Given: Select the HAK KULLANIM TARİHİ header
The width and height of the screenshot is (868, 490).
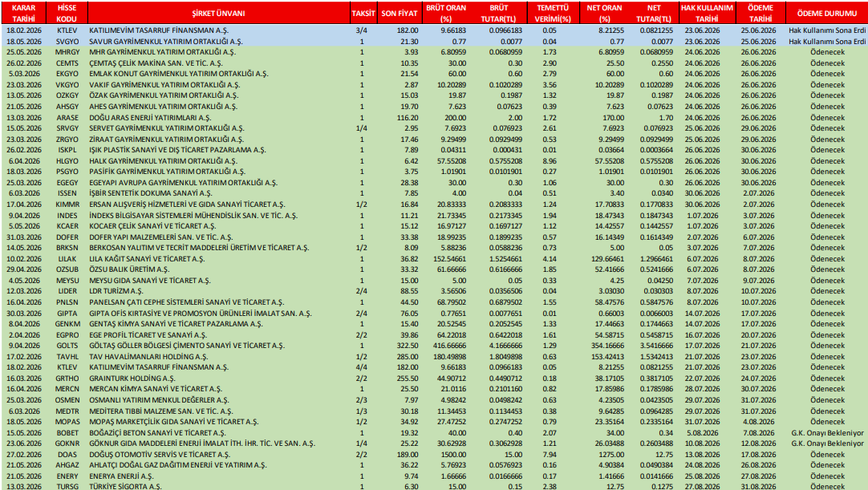Looking at the screenshot, I should point(707,14).
